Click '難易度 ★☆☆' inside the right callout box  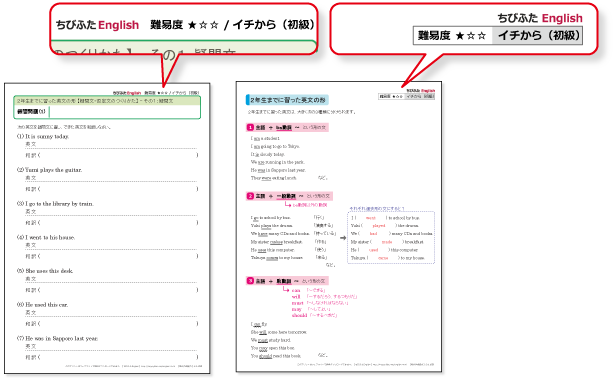click(452, 36)
